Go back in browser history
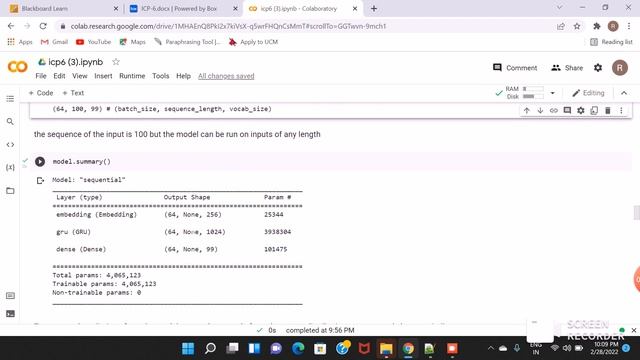Image resolution: width=640 pixels, height=360 pixels. click(x=11, y=26)
